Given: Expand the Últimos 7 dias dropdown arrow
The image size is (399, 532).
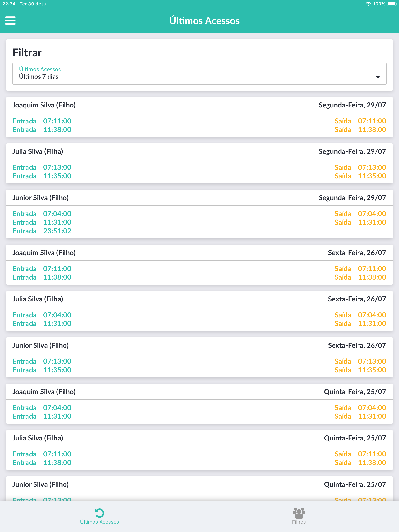Looking at the screenshot, I should 378,77.
